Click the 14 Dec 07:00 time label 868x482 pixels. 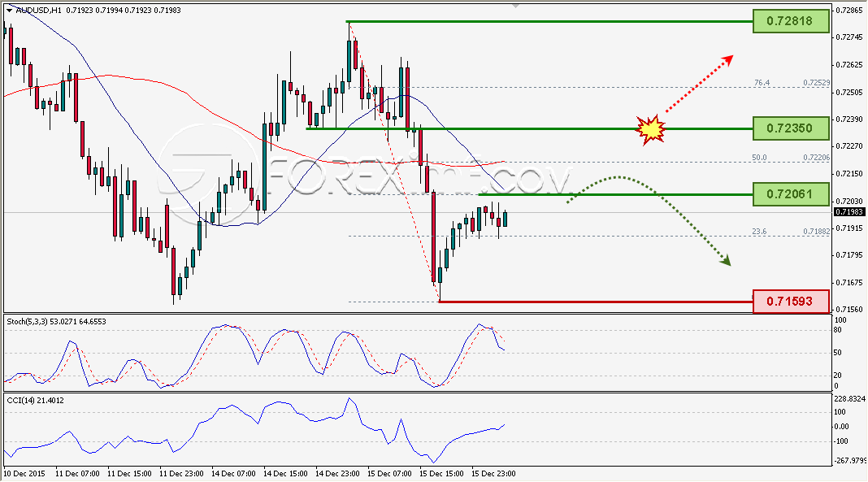233,474
